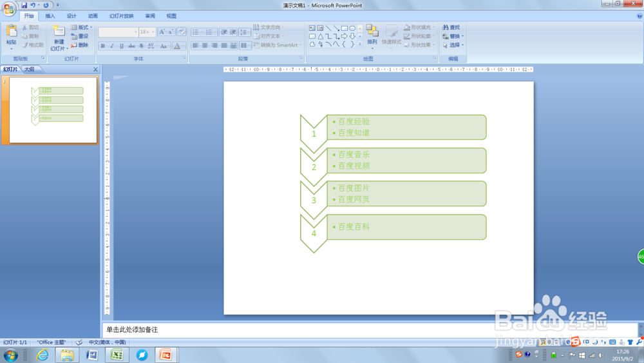Open the Character Spacing (AV) dropdown
The height and width of the screenshot is (363, 644).
[x=152, y=46]
